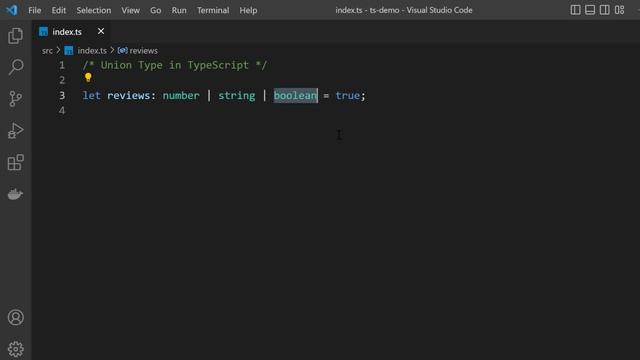Click the 'let' keyword in line 3
Image resolution: width=640 pixels, height=360 pixels.
click(91, 96)
